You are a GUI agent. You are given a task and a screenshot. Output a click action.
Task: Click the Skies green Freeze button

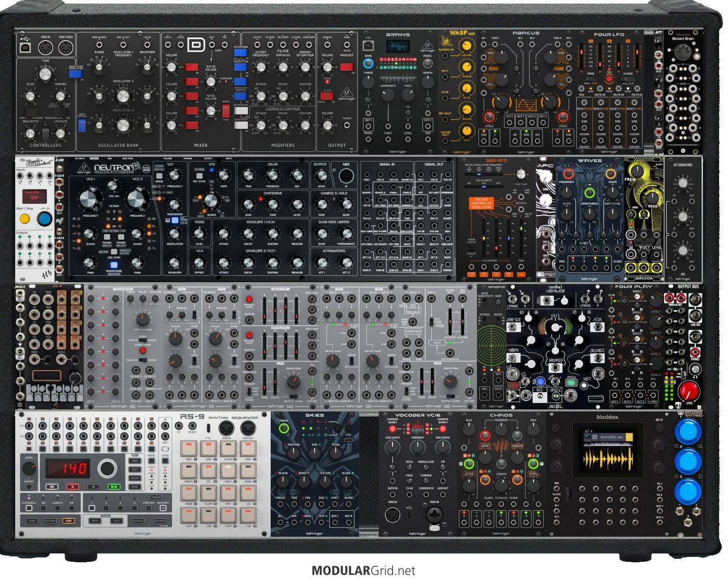[x=283, y=429]
